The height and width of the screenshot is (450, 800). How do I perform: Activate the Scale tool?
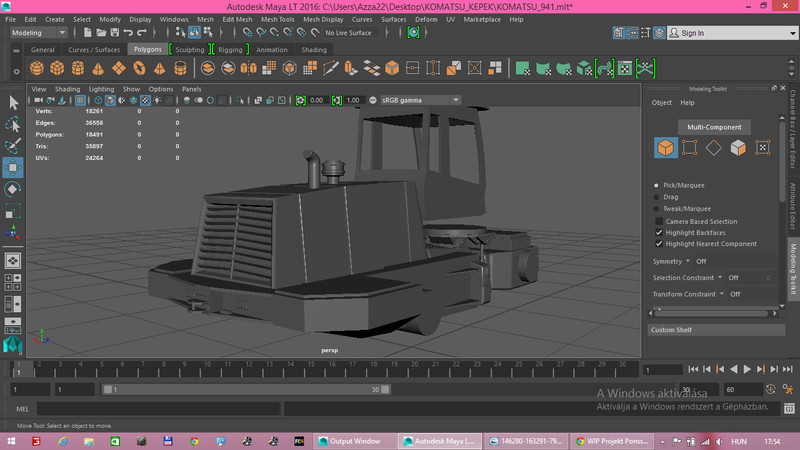[x=13, y=211]
